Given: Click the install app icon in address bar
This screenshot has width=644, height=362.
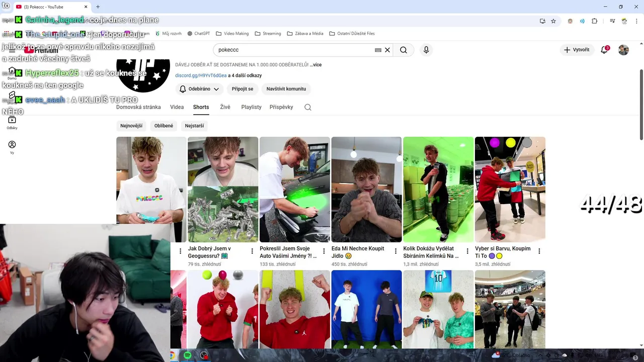Looking at the screenshot, I should [x=542, y=21].
